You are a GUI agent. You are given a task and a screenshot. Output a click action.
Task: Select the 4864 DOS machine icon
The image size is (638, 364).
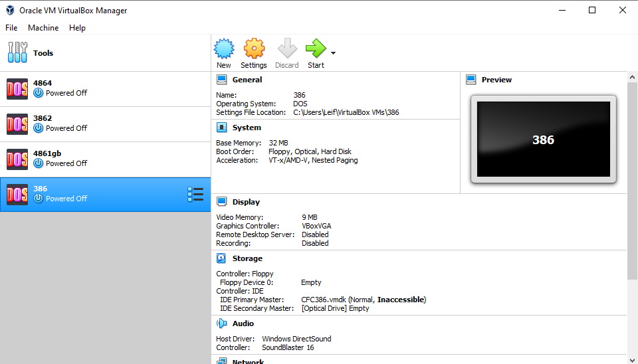(17, 88)
